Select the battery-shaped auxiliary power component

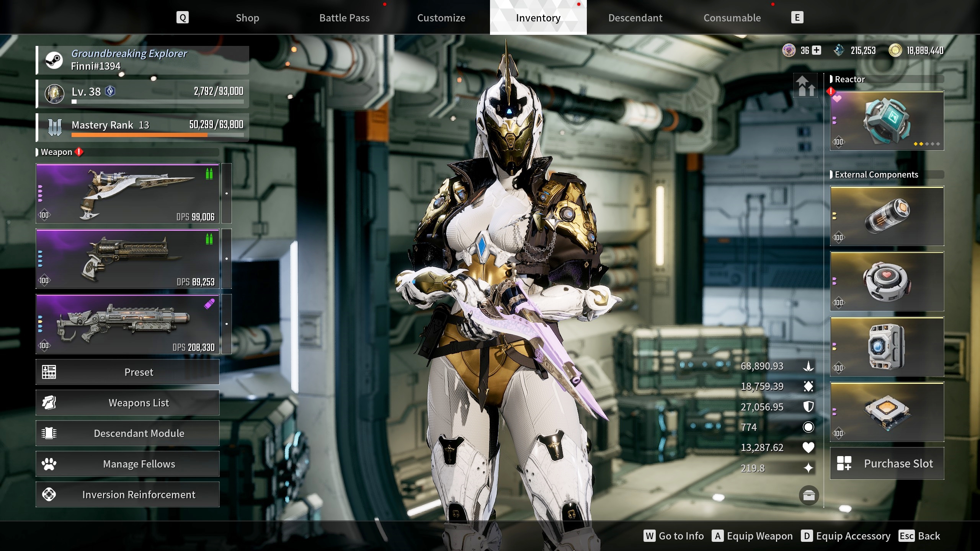pos(887,216)
